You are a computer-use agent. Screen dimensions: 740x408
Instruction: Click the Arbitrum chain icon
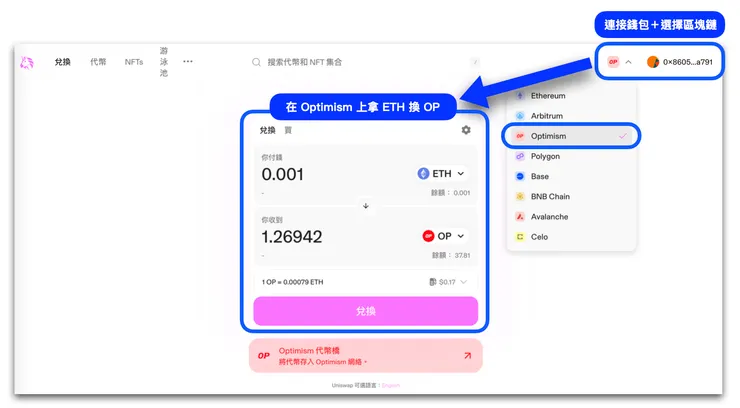[x=520, y=116]
